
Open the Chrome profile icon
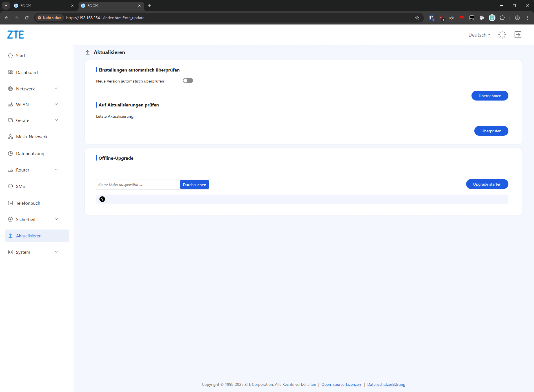(x=517, y=18)
